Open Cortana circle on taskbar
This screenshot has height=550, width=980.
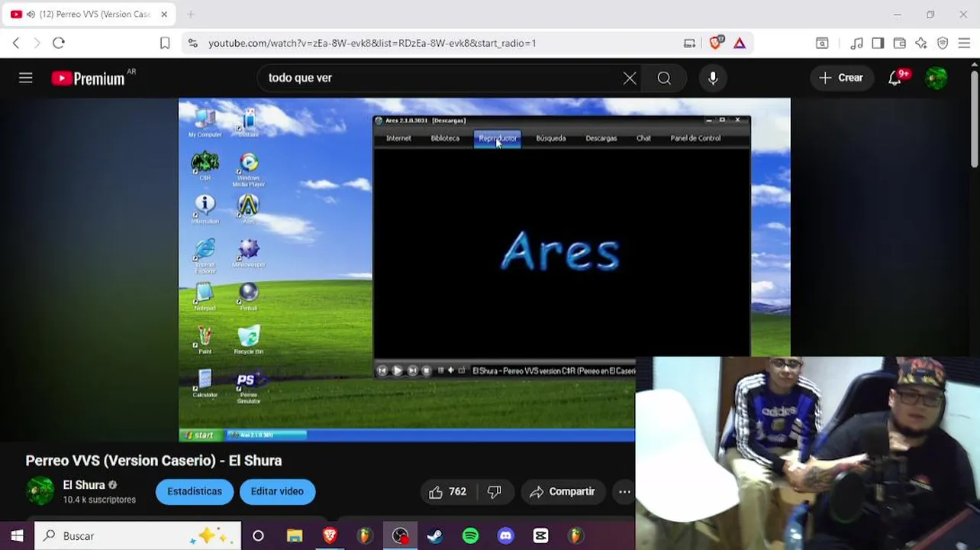[258, 536]
